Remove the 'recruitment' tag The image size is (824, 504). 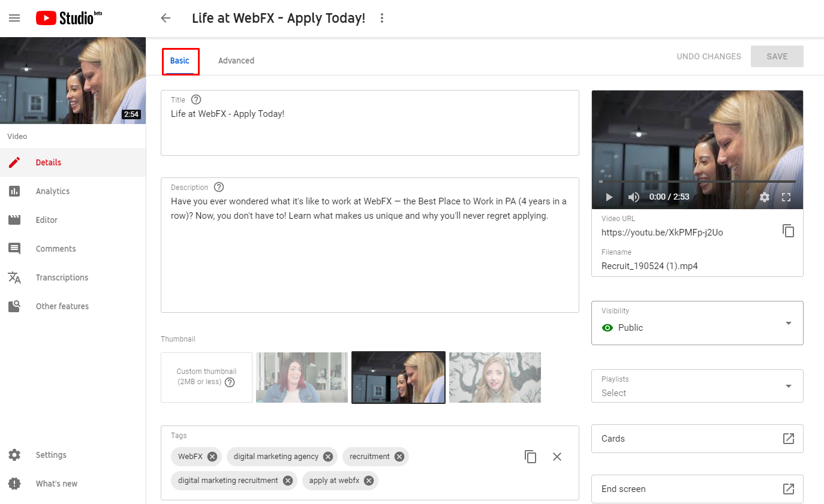[399, 457]
